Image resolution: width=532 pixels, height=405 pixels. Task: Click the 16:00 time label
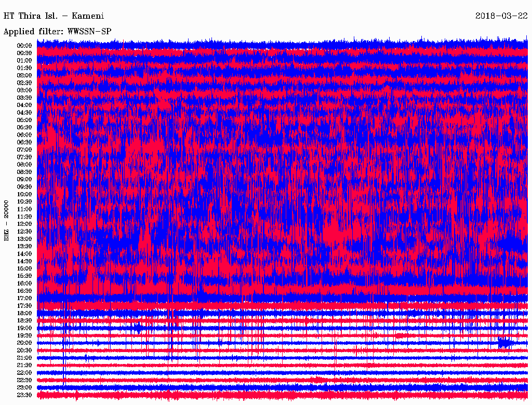[x=24, y=283]
